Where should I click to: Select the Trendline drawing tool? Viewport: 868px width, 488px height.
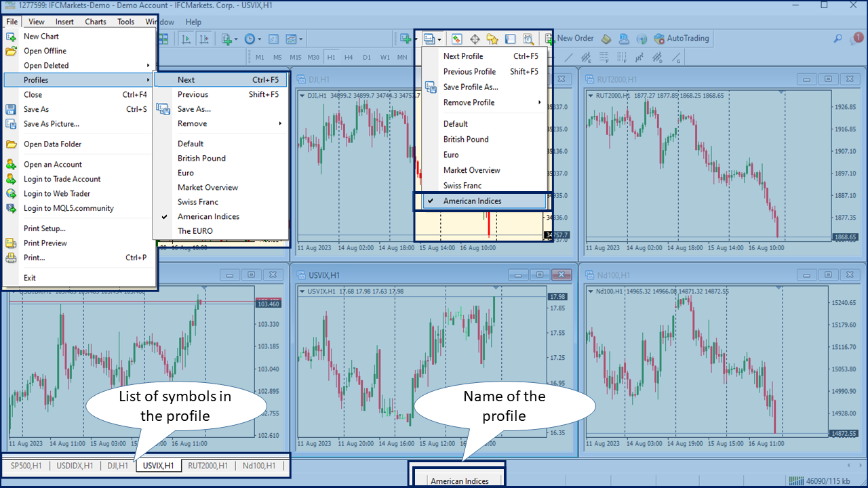coord(568,57)
